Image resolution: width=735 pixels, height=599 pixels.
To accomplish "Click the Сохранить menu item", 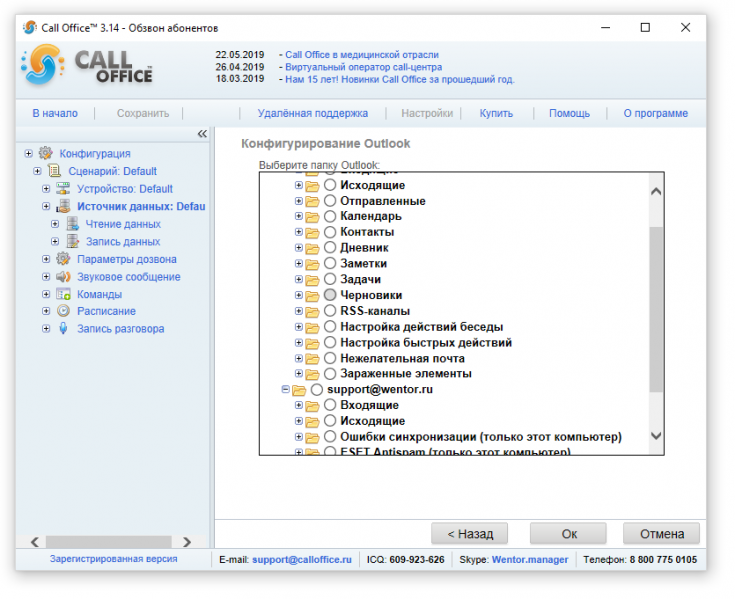I will pyautogui.click(x=142, y=113).
